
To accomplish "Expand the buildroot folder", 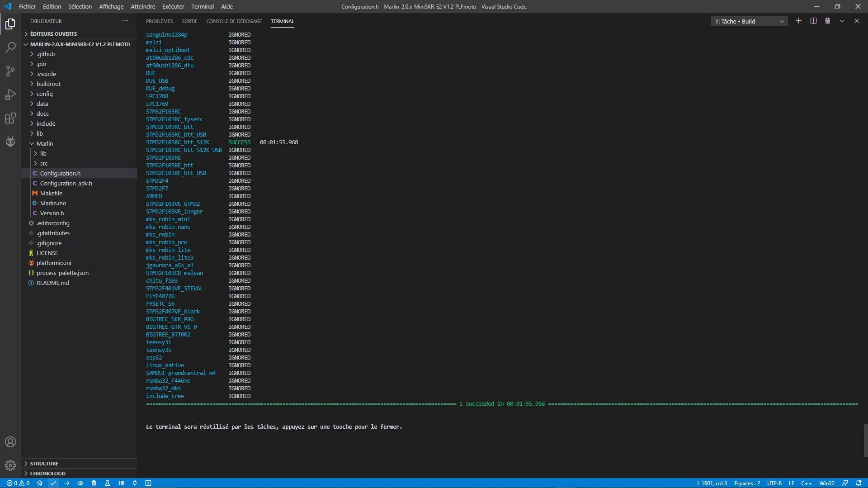I will point(79,84).
